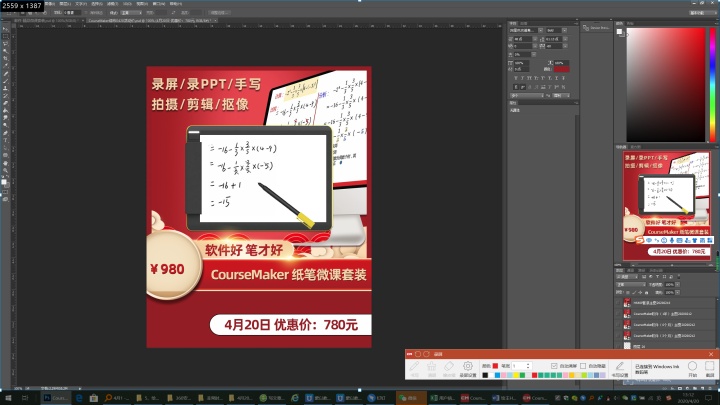Open font family dropdown in Character panel
Viewport: 720px width, 405px height.
(541, 30)
